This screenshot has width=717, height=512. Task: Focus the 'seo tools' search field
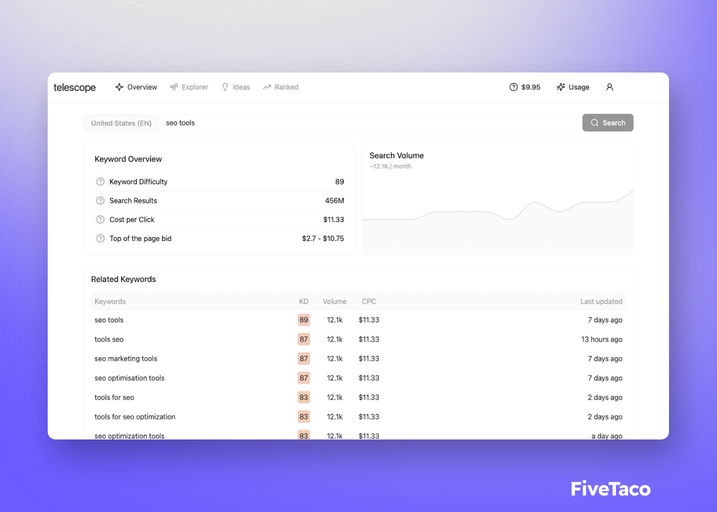tap(367, 123)
